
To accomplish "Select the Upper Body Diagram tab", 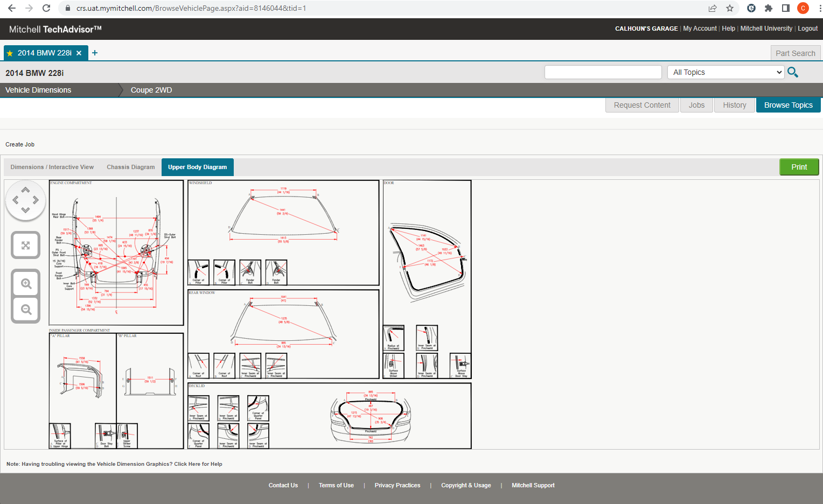I will (198, 167).
